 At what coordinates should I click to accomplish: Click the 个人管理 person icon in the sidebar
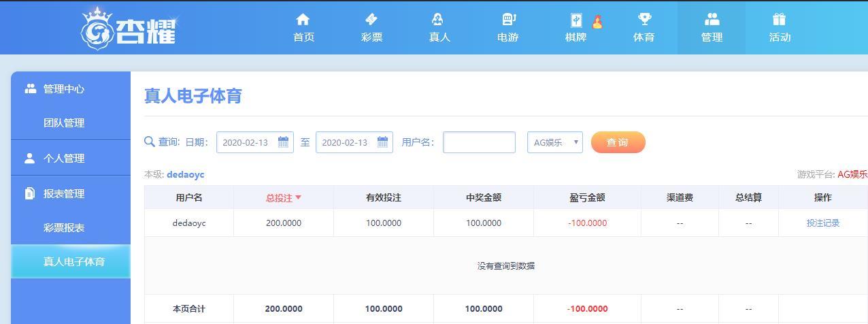click(29, 158)
